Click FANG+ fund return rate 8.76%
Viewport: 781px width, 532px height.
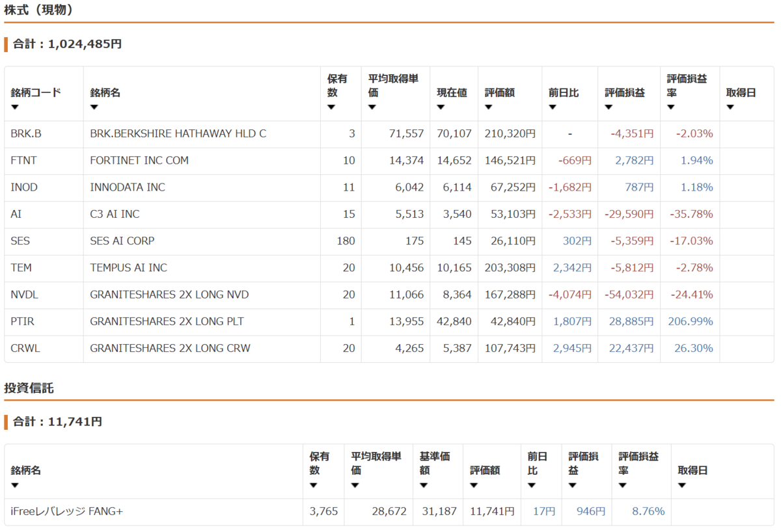pos(648,511)
